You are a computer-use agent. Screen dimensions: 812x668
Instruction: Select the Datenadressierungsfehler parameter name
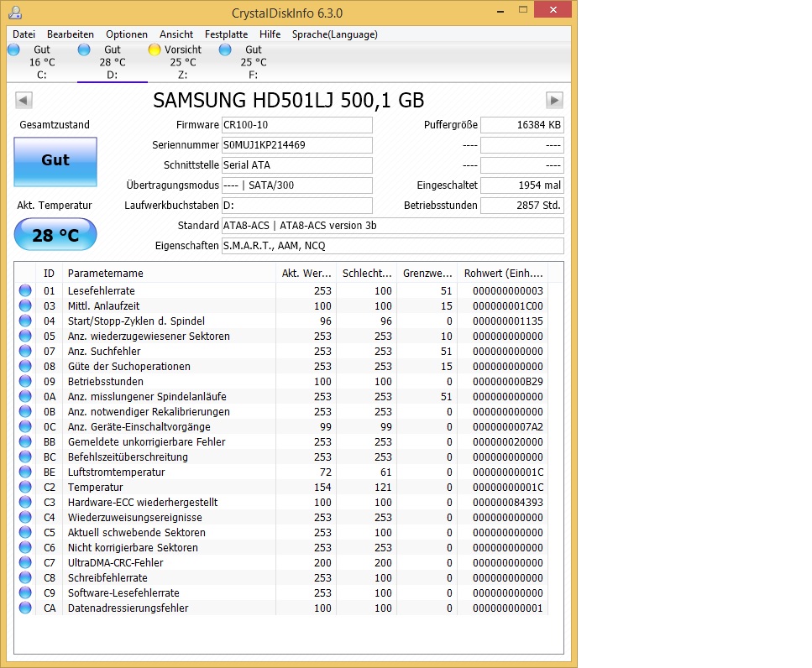click(128, 608)
